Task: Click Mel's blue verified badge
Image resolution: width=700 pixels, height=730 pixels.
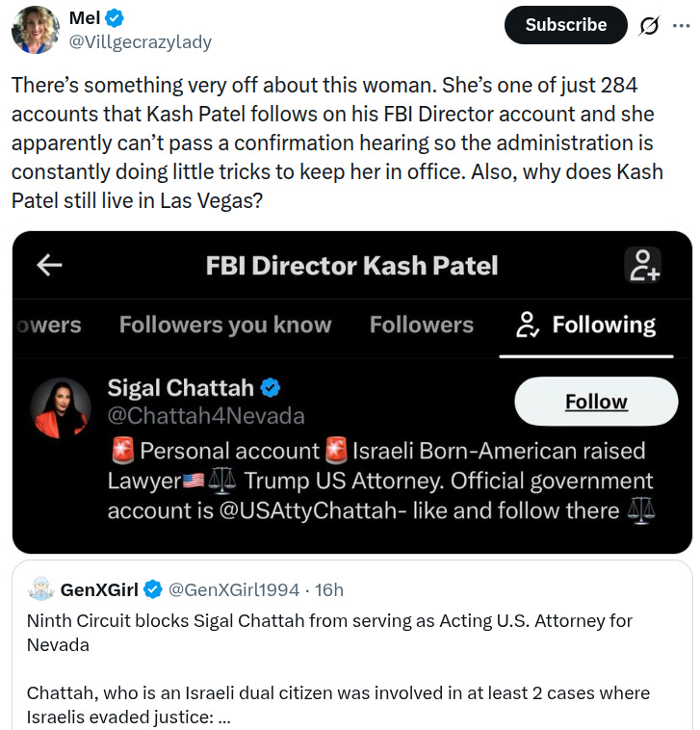Action: [x=114, y=18]
